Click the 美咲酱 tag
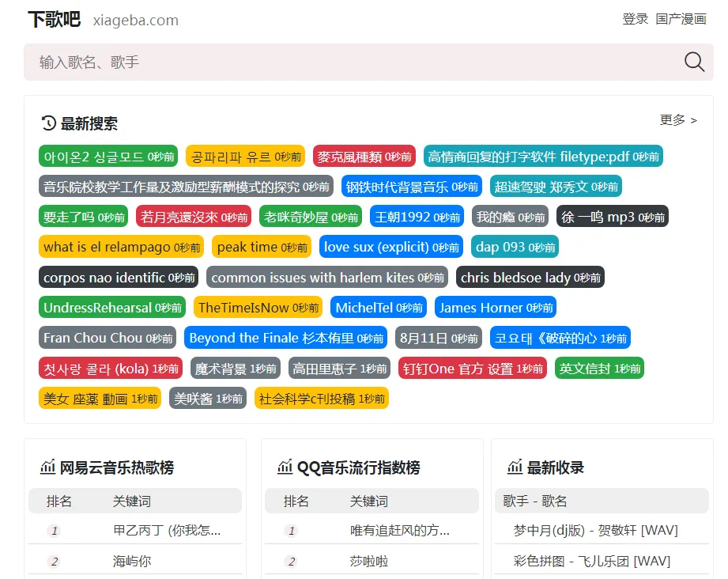This screenshot has height=579, width=728. [208, 399]
